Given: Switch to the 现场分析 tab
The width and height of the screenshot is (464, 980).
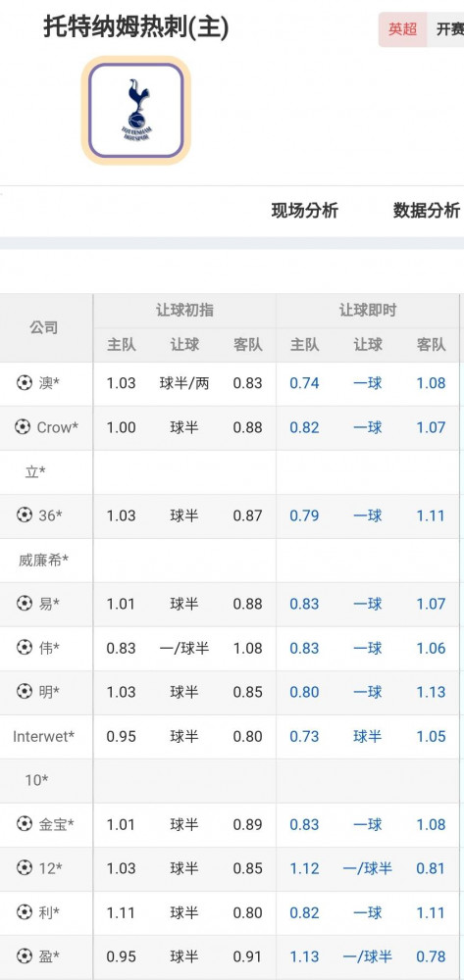Looking at the screenshot, I should click(304, 211).
